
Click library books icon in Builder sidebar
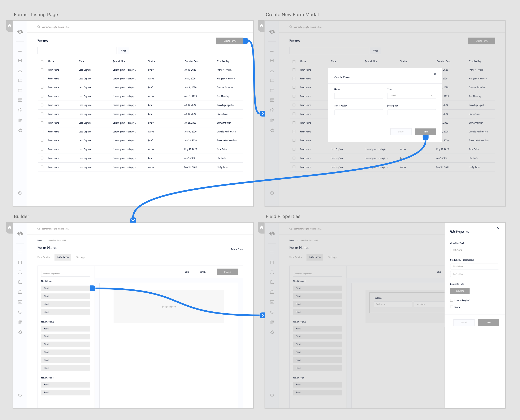[x=20, y=322]
